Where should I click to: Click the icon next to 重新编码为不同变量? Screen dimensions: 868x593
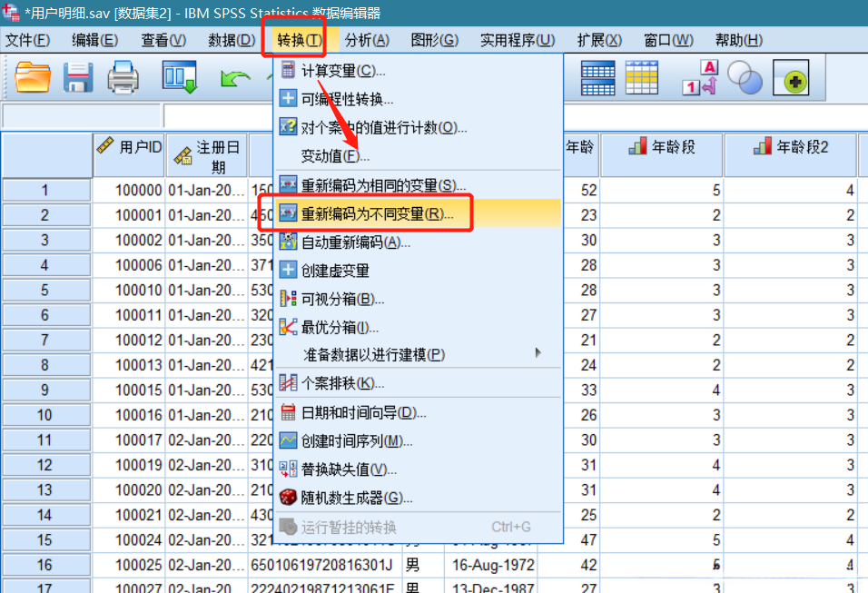tap(288, 212)
